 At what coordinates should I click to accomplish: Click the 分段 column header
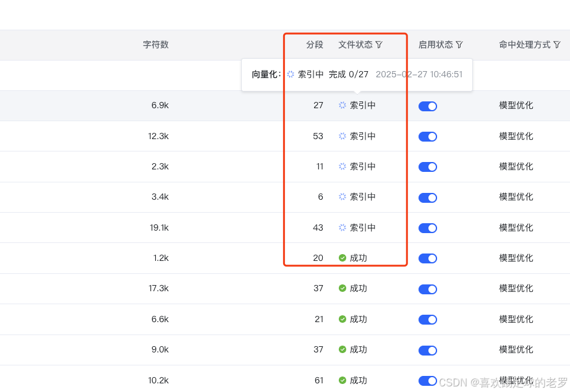tap(315, 45)
